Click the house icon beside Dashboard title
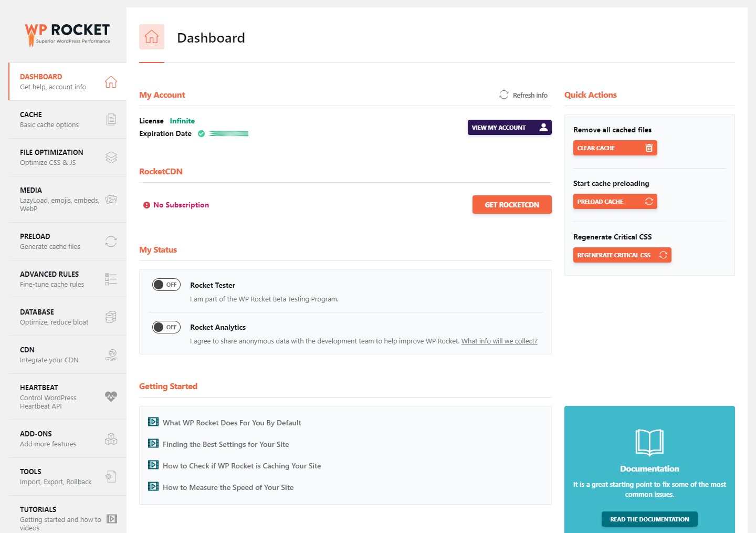This screenshot has height=533, width=756. point(152,37)
